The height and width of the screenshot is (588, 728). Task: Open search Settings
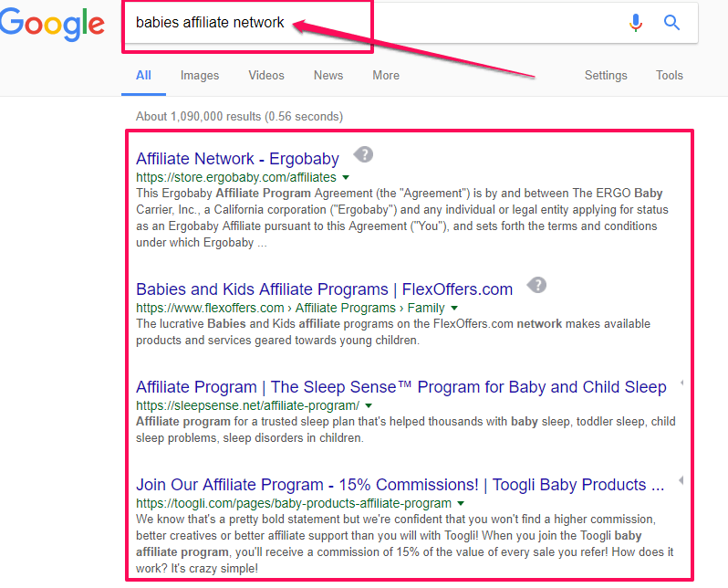pos(606,75)
